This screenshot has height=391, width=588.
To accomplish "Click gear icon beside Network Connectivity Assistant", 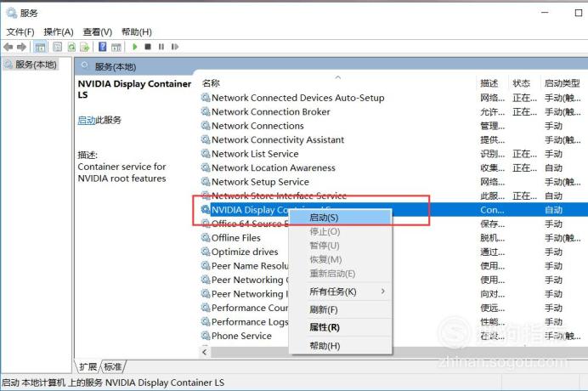I will 206,139.
